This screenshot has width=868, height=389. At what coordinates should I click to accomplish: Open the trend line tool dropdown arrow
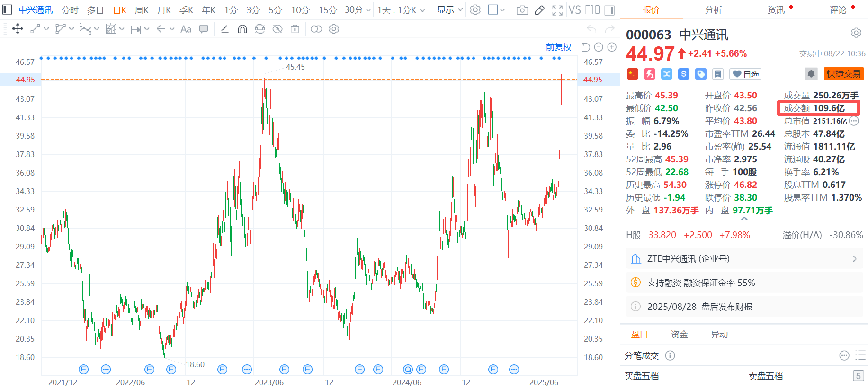point(46,29)
